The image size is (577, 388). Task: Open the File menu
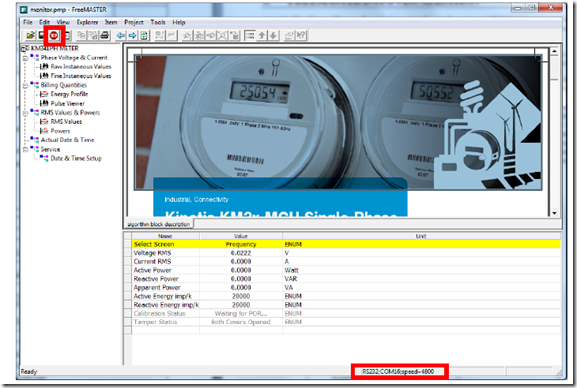click(28, 22)
